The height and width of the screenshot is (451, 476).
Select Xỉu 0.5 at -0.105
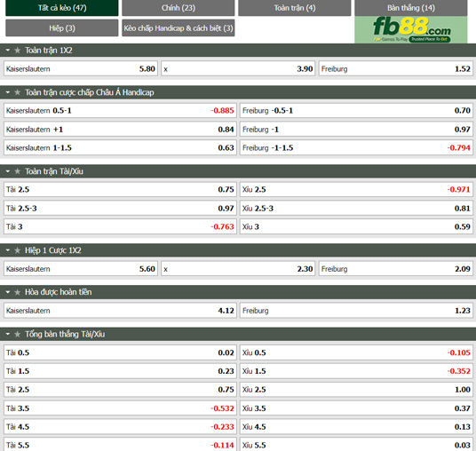click(356, 352)
